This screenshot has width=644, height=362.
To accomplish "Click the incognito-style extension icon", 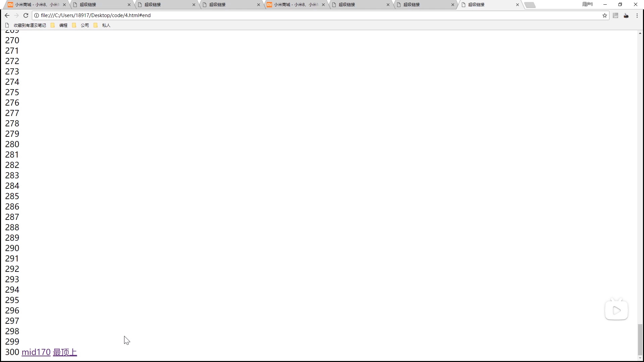I will click(626, 15).
